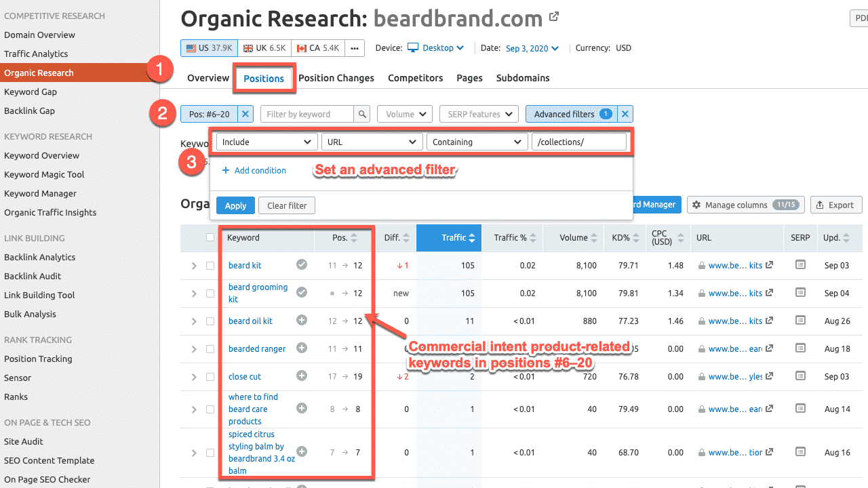Click the plus icon beside close cut

coord(302,376)
